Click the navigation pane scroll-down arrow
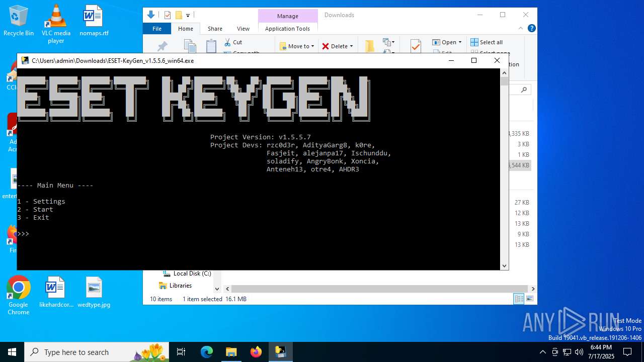644x362 pixels. pos(217,289)
